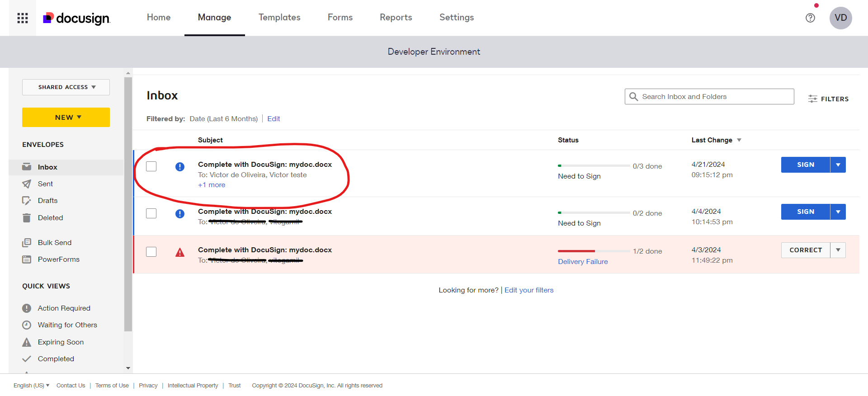Click the CORRECT button

(x=806, y=250)
